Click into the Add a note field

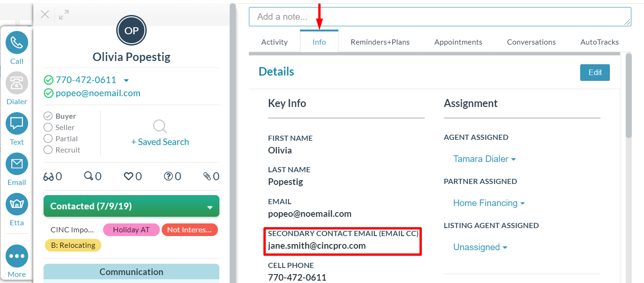click(440, 17)
